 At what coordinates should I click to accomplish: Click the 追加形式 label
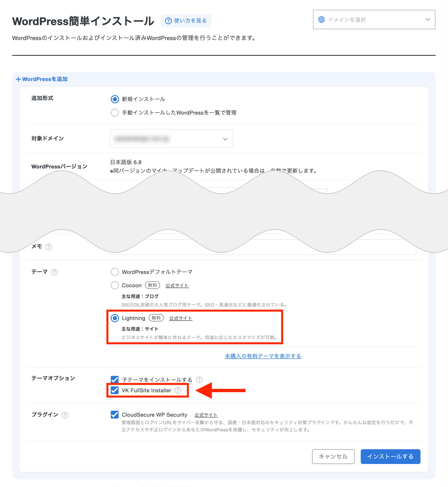coord(42,98)
